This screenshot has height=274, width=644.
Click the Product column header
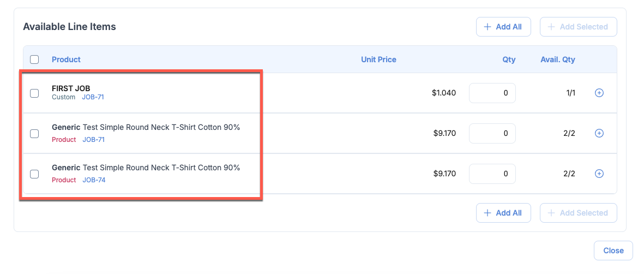(x=66, y=59)
